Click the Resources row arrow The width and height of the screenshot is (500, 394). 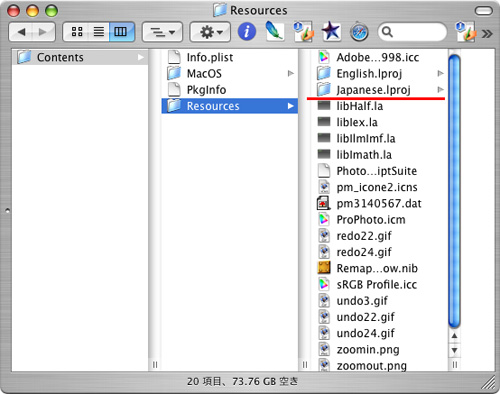[x=291, y=106]
